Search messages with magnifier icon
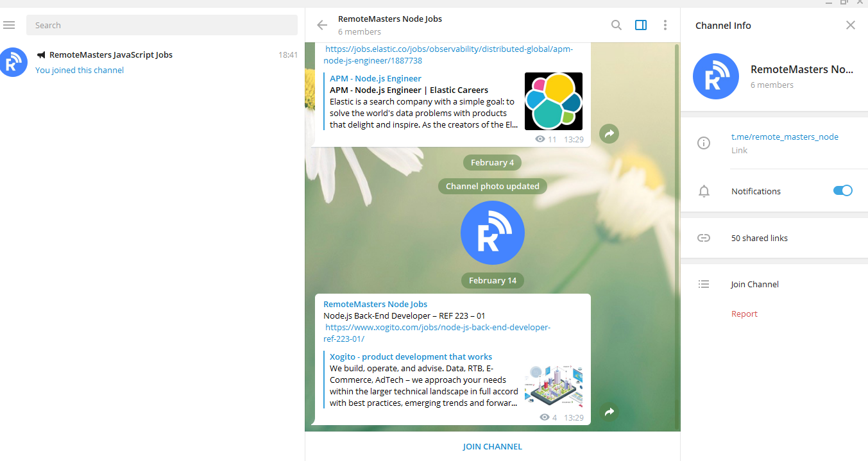Viewport: 868px width, 461px height. pos(617,25)
